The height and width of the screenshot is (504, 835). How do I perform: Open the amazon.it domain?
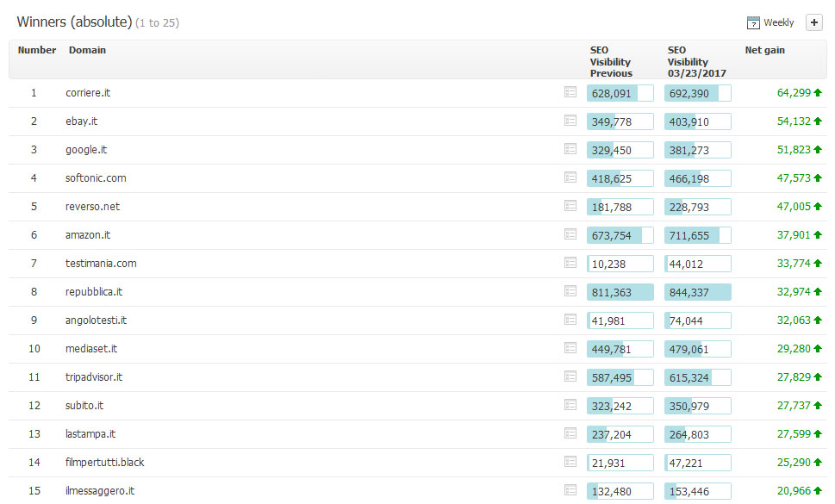click(88, 235)
